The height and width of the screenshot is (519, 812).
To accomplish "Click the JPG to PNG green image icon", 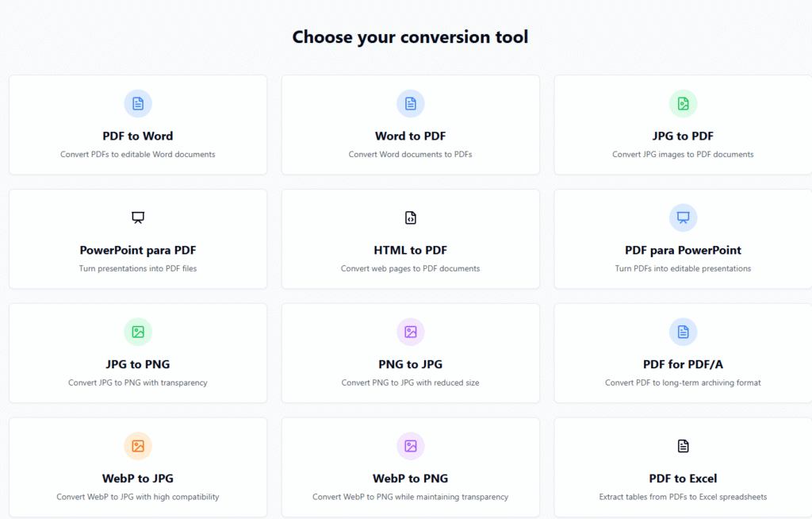I will pyautogui.click(x=138, y=332).
